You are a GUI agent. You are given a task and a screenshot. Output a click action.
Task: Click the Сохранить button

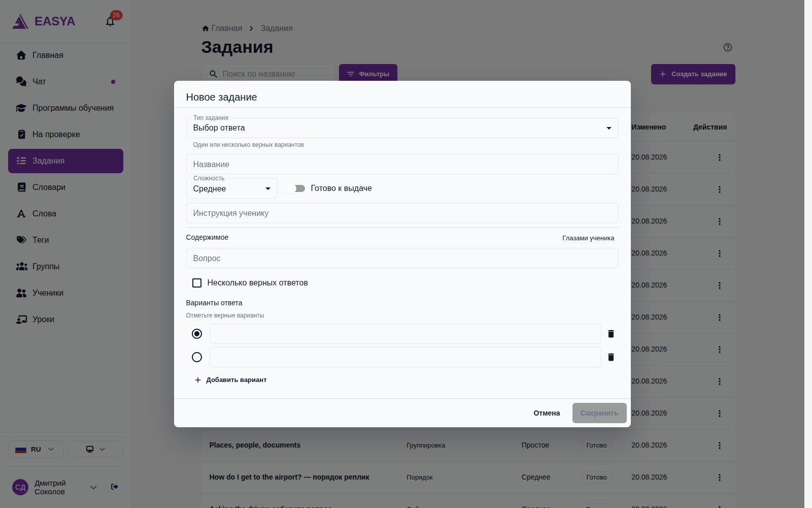coord(599,413)
